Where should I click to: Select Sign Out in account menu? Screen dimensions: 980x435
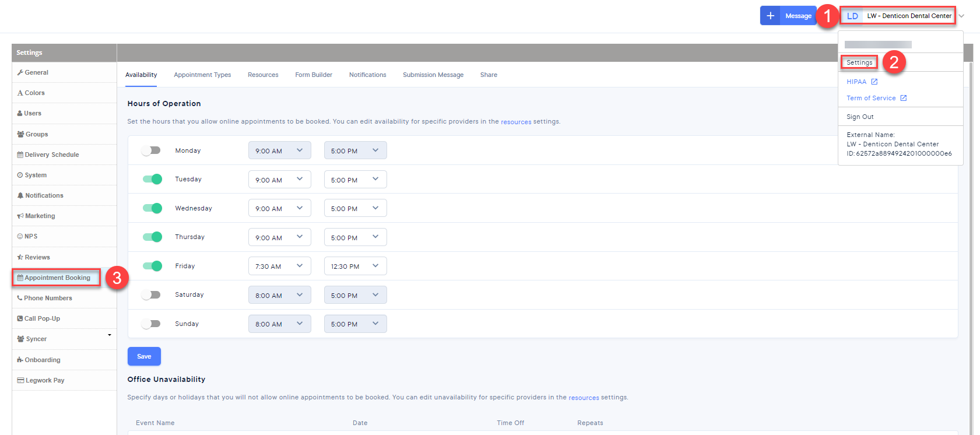tap(860, 117)
